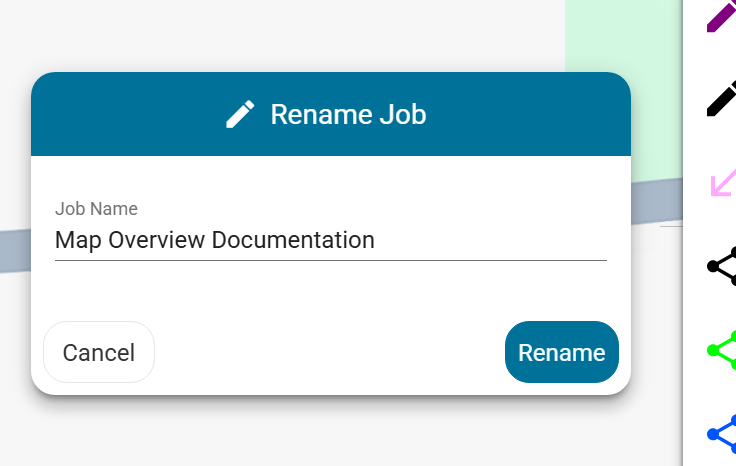The image size is (736, 466).
Task: Select the blue connected-nodes tool
Action: point(721,434)
